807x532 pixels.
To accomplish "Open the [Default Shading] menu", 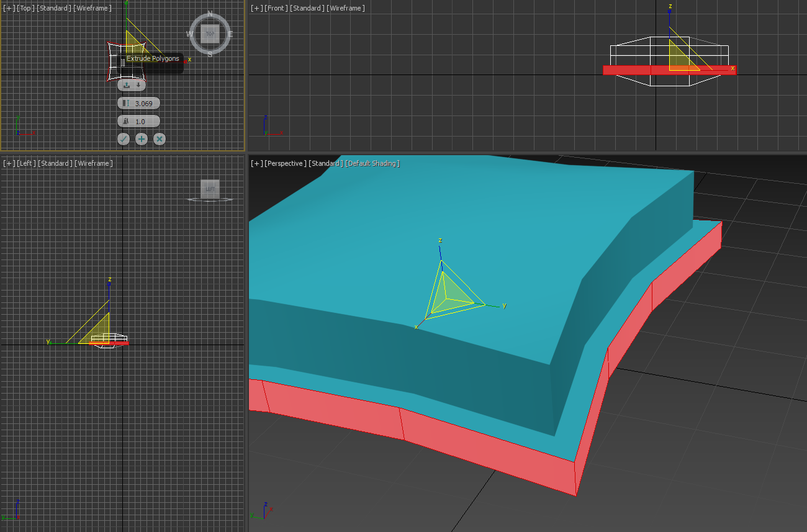I will pos(372,163).
